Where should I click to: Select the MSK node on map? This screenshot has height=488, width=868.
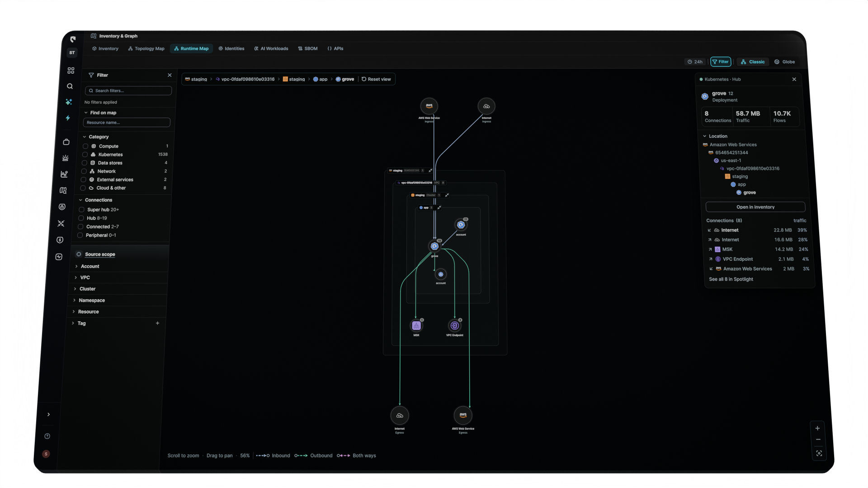[x=416, y=326]
